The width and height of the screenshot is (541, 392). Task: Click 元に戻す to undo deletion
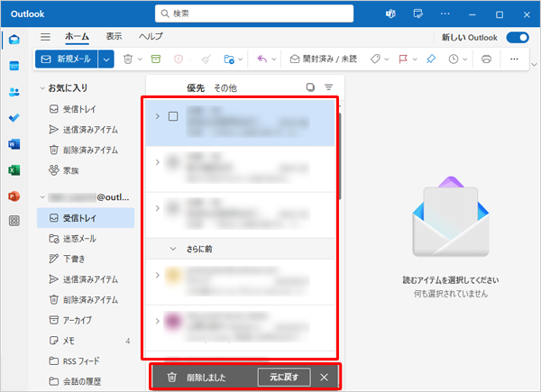point(284,378)
